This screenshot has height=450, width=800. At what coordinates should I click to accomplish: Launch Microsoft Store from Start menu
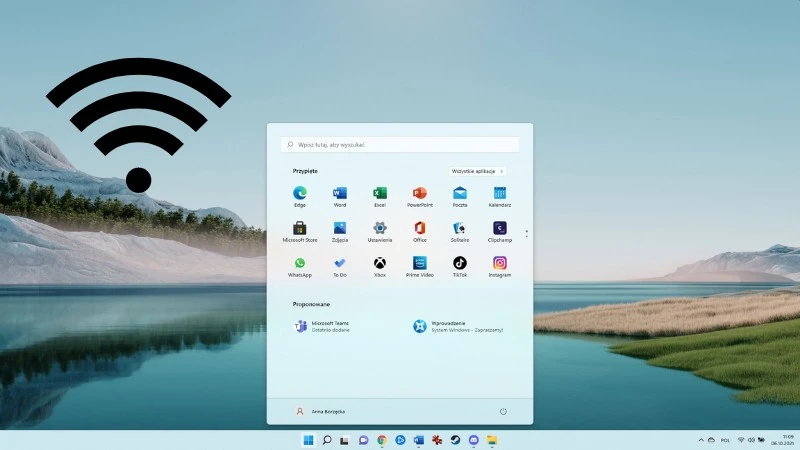299,232
